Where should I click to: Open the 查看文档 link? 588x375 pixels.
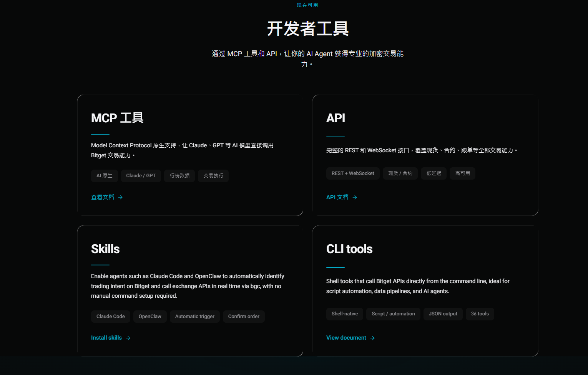103,197
